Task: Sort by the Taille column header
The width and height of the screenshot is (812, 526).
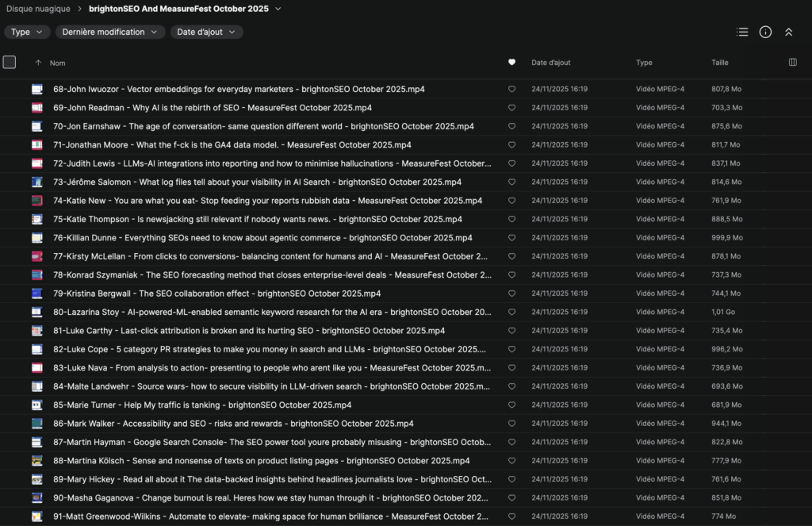Action: point(719,63)
